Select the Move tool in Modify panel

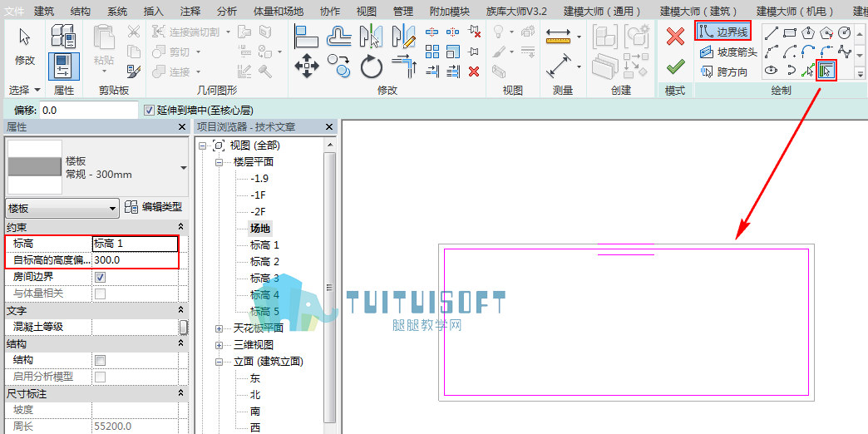pyautogui.click(x=306, y=67)
